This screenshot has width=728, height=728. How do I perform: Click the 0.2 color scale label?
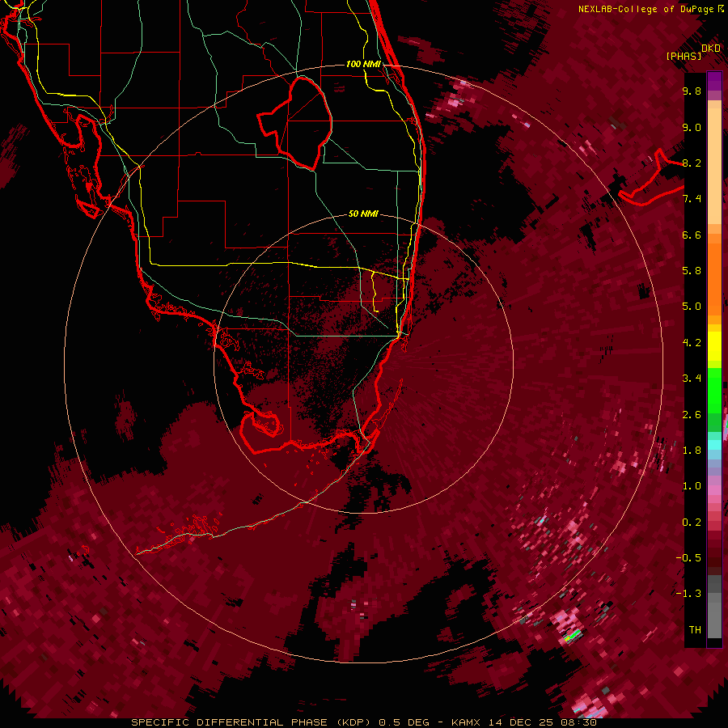click(x=692, y=523)
